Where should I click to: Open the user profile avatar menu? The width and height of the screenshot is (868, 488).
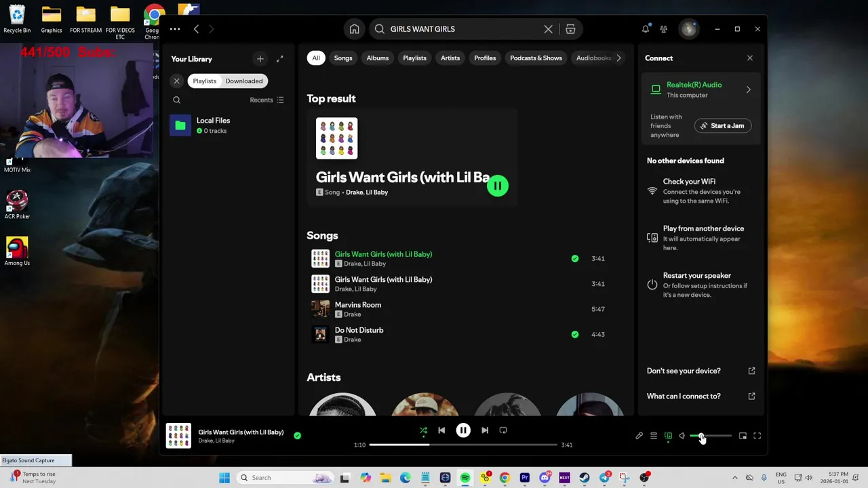[x=689, y=29]
